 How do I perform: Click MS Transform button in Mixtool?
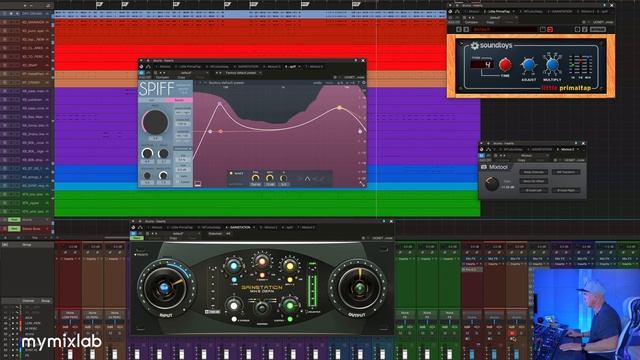(x=566, y=172)
